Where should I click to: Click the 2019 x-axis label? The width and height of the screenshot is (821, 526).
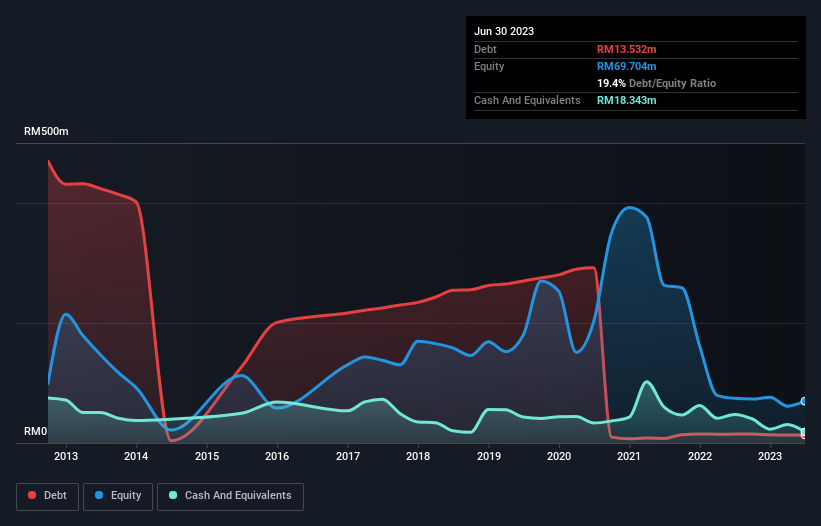click(x=489, y=456)
